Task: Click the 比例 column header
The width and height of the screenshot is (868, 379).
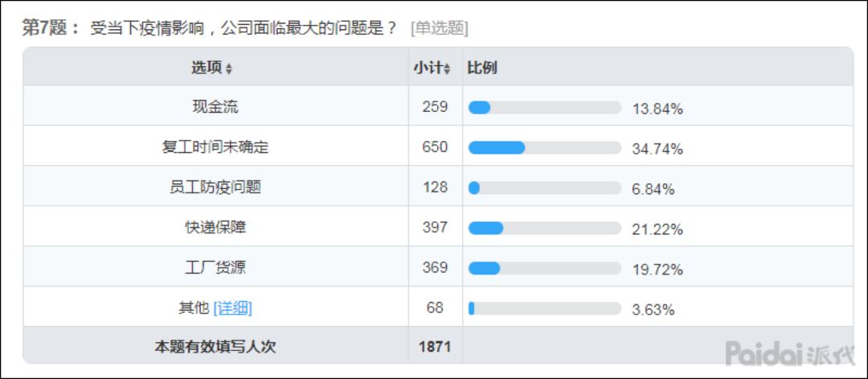Action: pyautogui.click(x=482, y=68)
